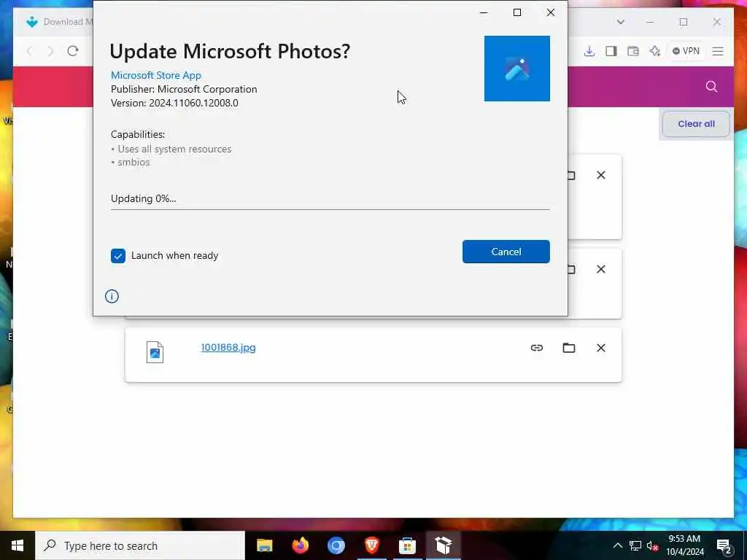Image resolution: width=747 pixels, height=560 pixels.
Task: Click the 1001868.jpg image file icon
Action: tap(155, 352)
